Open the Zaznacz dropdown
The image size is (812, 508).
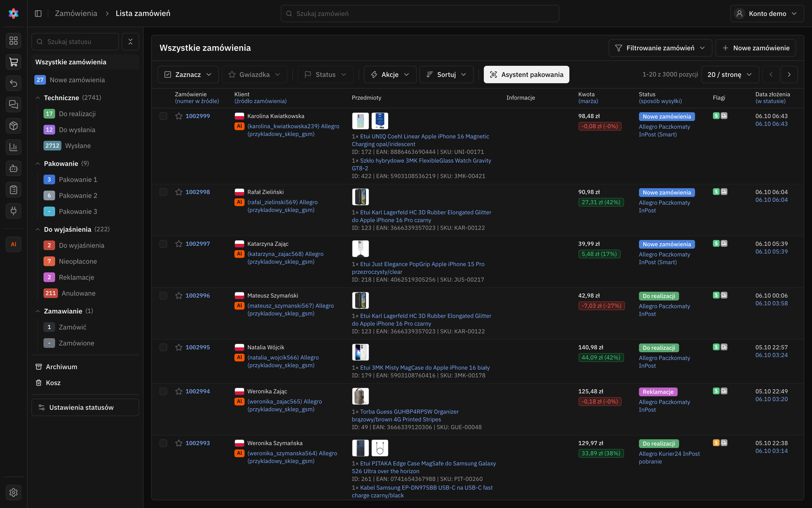tap(188, 75)
